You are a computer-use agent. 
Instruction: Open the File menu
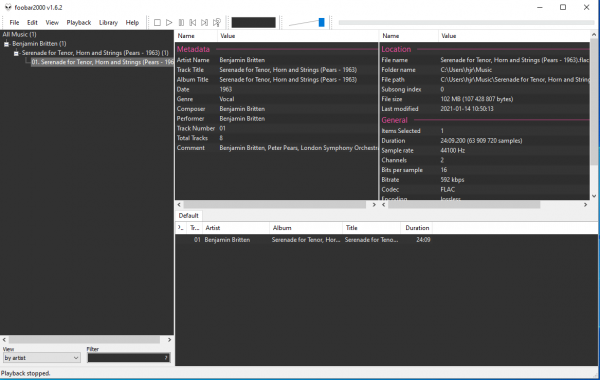pyautogui.click(x=14, y=23)
